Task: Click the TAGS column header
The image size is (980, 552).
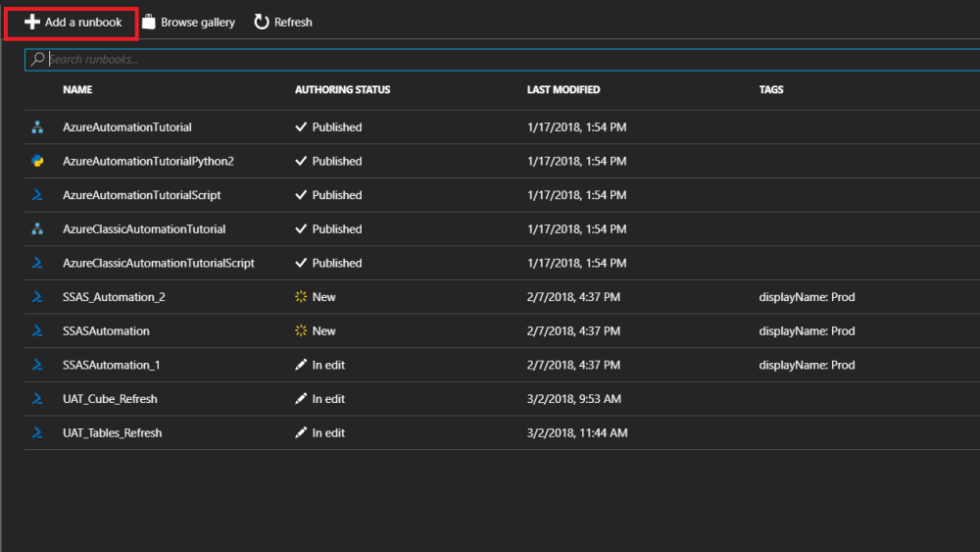Action: [771, 90]
